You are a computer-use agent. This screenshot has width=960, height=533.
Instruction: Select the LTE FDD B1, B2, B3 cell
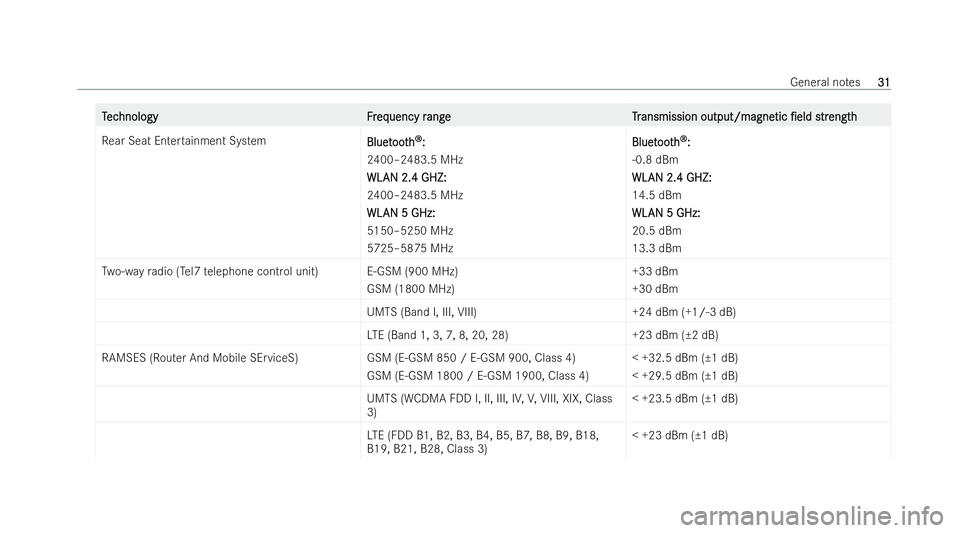click(x=483, y=442)
